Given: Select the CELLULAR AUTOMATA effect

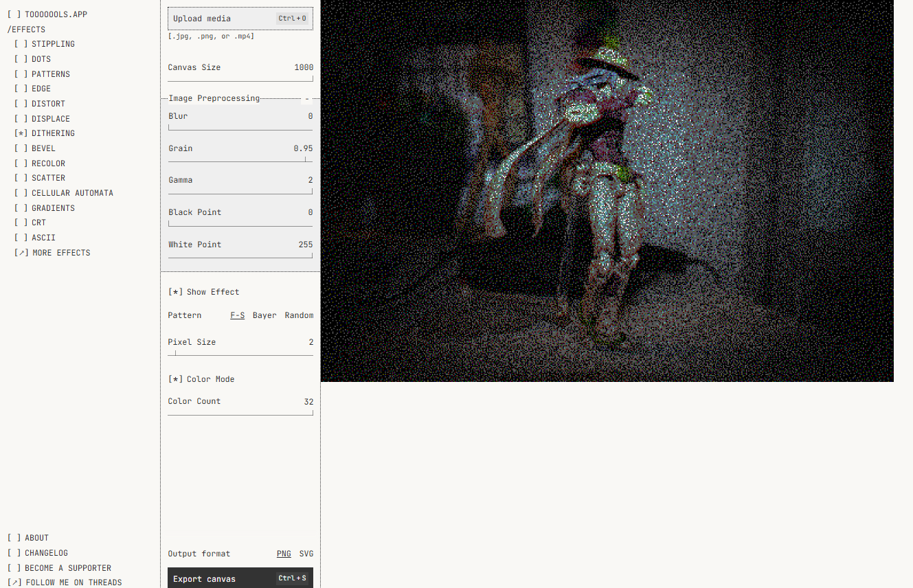Looking at the screenshot, I should click(x=71, y=193).
